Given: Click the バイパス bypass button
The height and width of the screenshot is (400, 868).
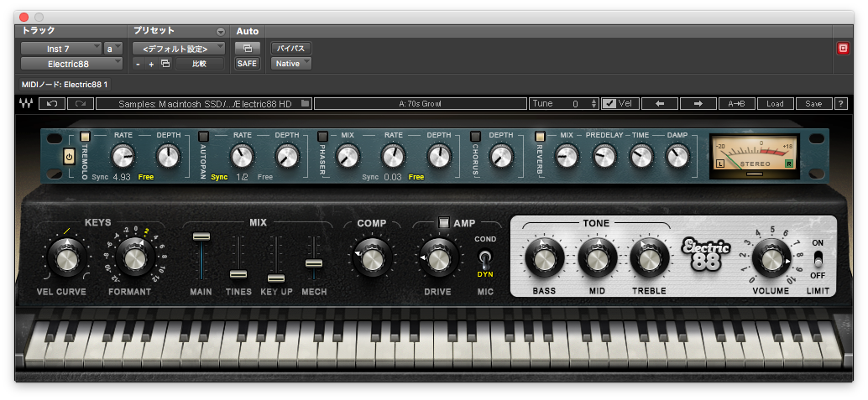Looking at the screenshot, I should click(x=291, y=48).
